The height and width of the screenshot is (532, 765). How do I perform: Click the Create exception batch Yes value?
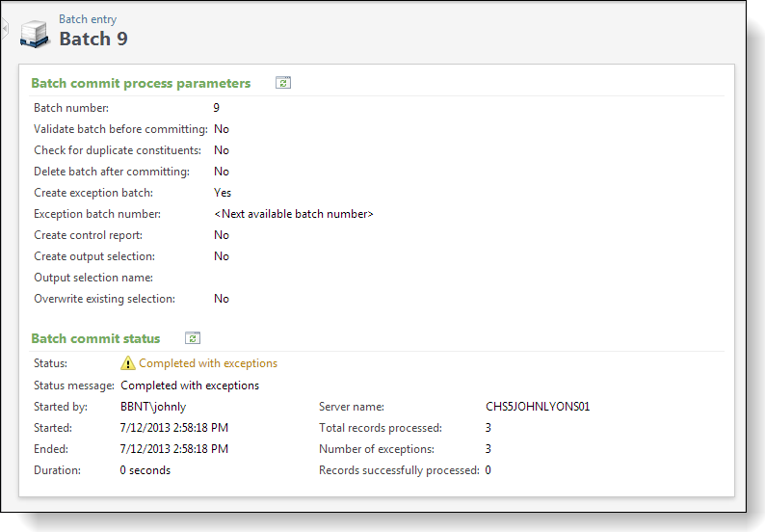223,193
